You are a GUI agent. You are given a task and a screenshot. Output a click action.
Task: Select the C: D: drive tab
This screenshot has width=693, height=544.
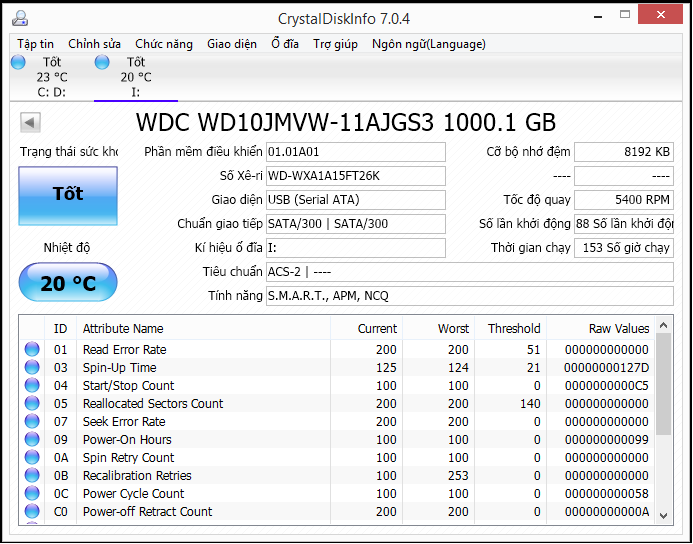pos(52,77)
